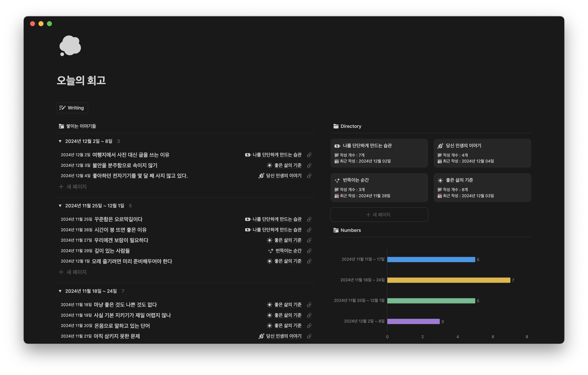Click the link icon on 꾸준함은 오르막길이다 row
The width and height of the screenshot is (588, 375).
coord(309,219)
